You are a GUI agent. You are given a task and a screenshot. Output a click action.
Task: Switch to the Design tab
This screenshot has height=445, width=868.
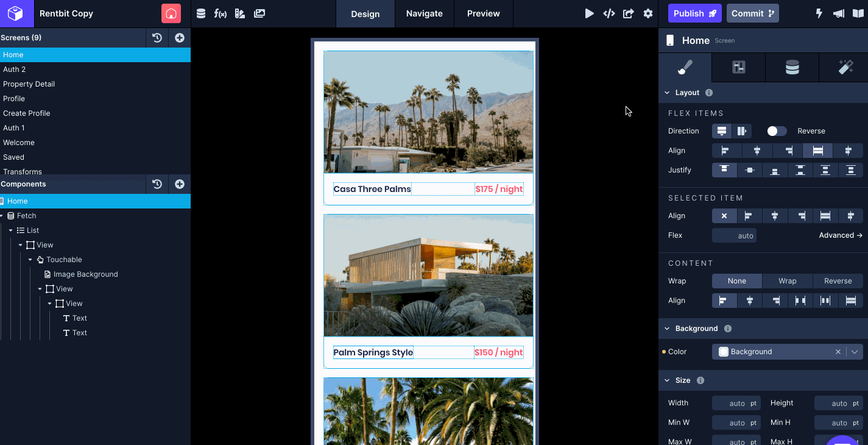(365, 13)
